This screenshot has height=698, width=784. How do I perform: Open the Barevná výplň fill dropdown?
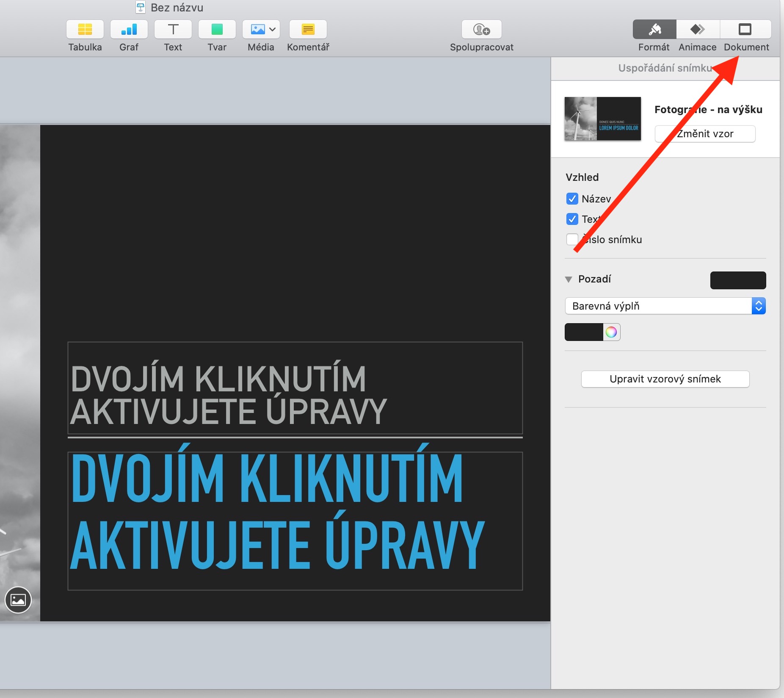tap(665, 306)
